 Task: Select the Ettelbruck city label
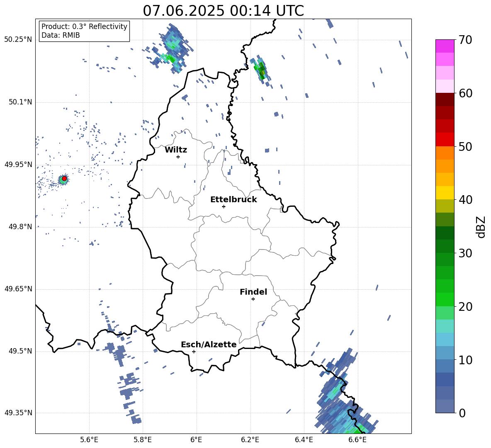coord(233,200)
